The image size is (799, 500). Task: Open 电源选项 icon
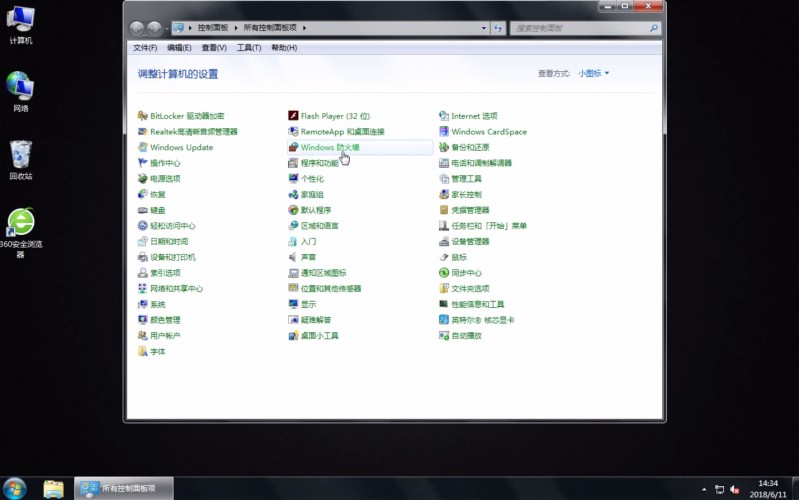(143, 178)
